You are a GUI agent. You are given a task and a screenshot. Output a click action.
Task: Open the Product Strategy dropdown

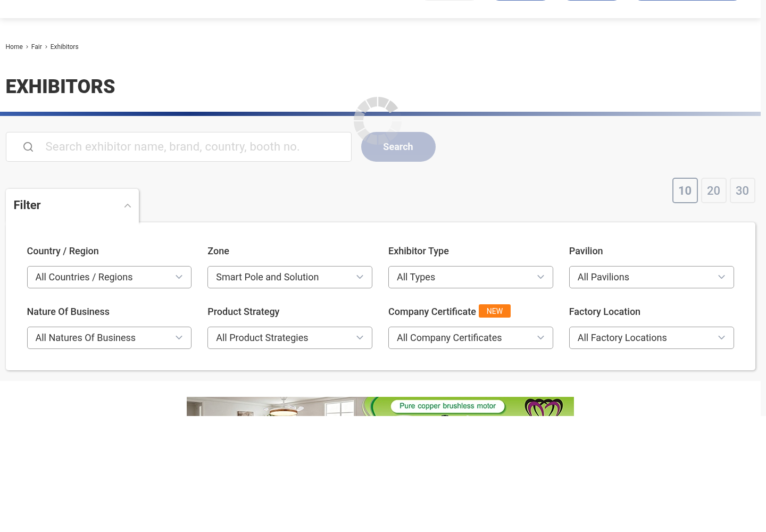290,338
